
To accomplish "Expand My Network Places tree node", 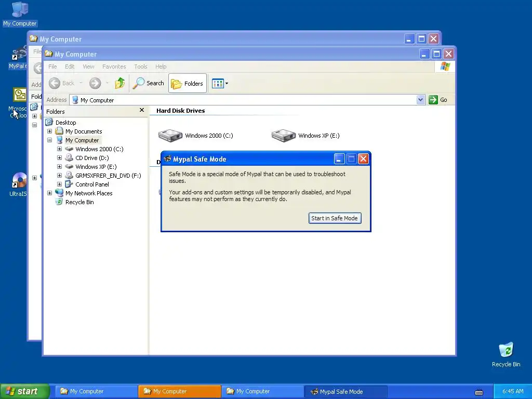I will (49, 193).
